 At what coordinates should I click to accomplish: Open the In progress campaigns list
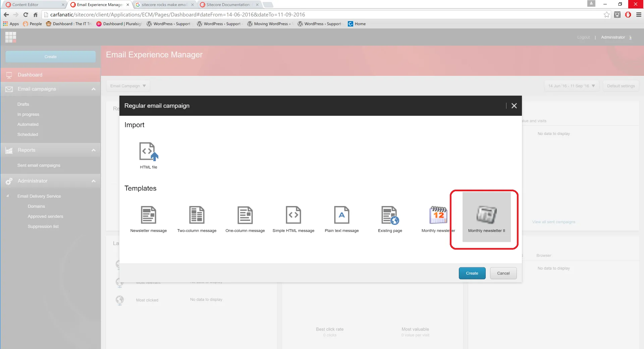(28, 114)
